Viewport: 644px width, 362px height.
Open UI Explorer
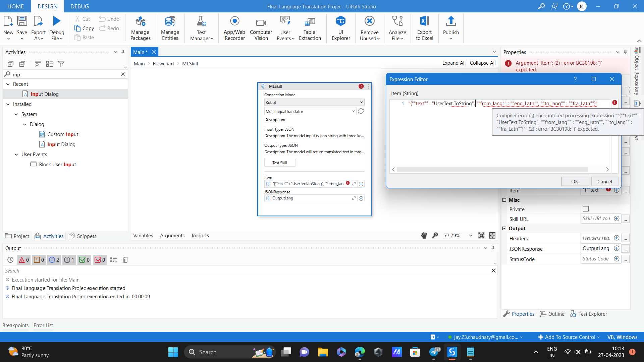pos(341,28)
